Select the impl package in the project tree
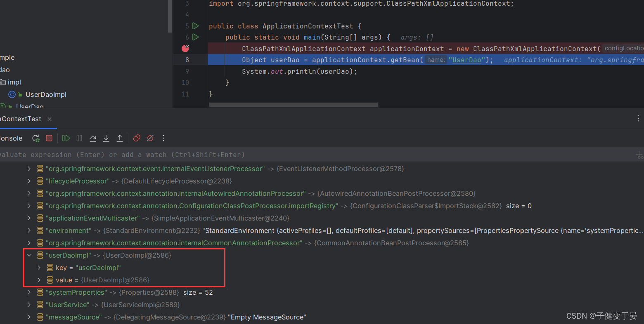The image size is (644, 324). tap(14, 82)
